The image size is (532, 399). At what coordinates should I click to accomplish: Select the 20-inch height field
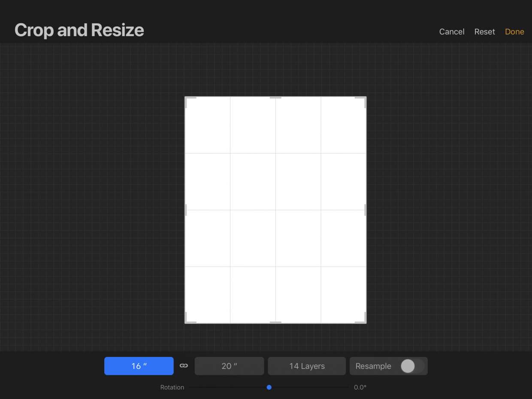[229, 366]
